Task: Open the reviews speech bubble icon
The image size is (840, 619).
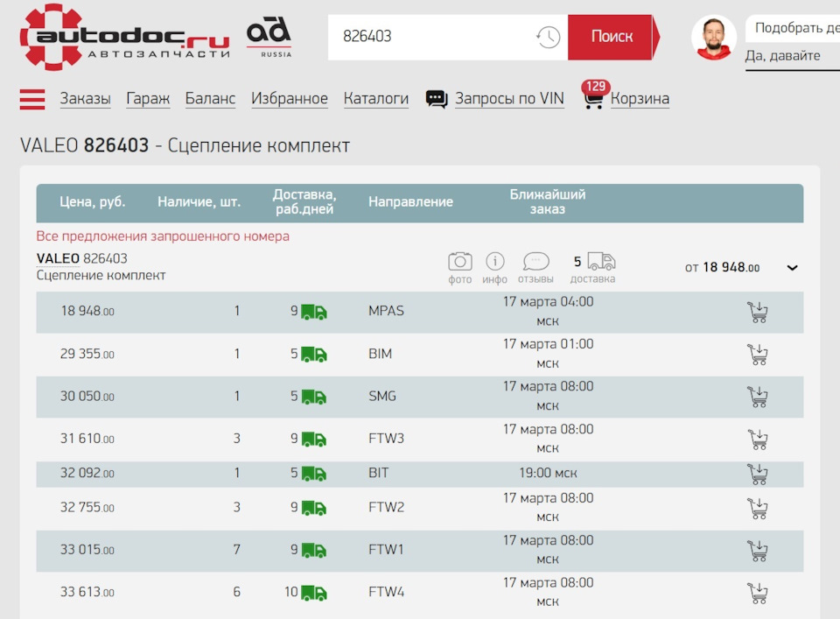Action: (x=535, y=262)
